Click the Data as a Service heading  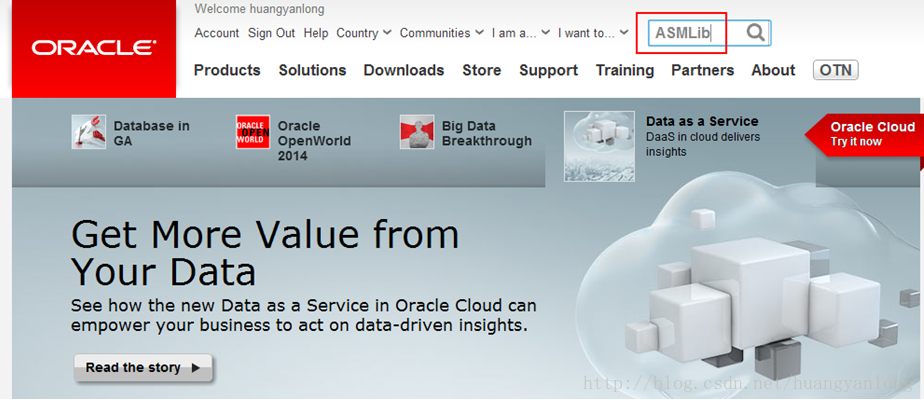coord(702,121)
